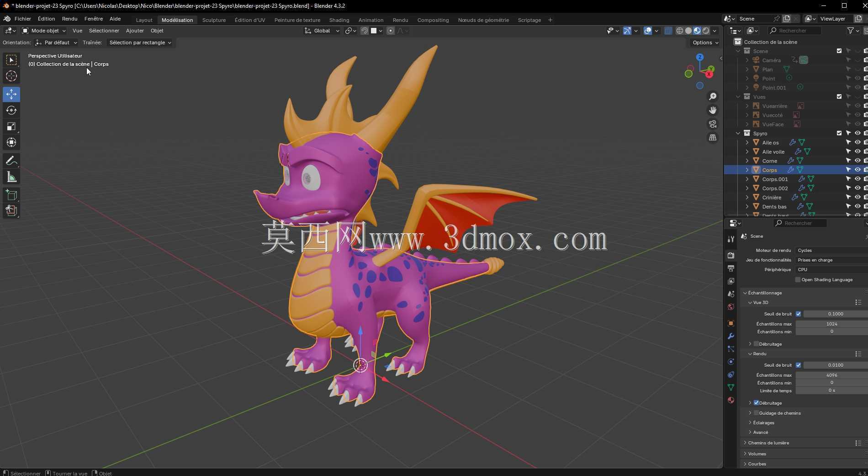Image resolution: width=868 pixels, height=476 pixels.
Task: Switch orthographic/perspective grid icon
Action: (x=713, y=138)
